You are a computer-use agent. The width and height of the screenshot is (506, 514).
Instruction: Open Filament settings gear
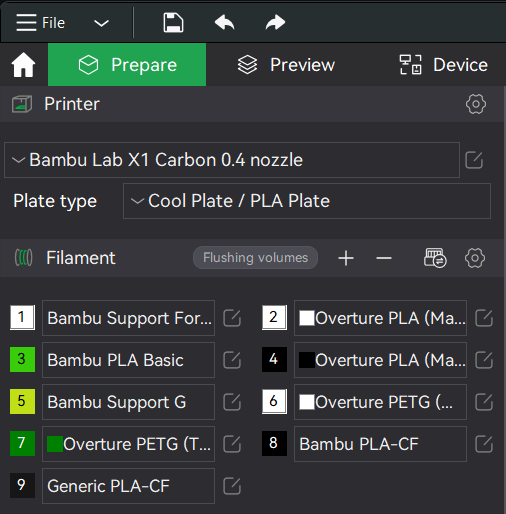click(475, 258)
